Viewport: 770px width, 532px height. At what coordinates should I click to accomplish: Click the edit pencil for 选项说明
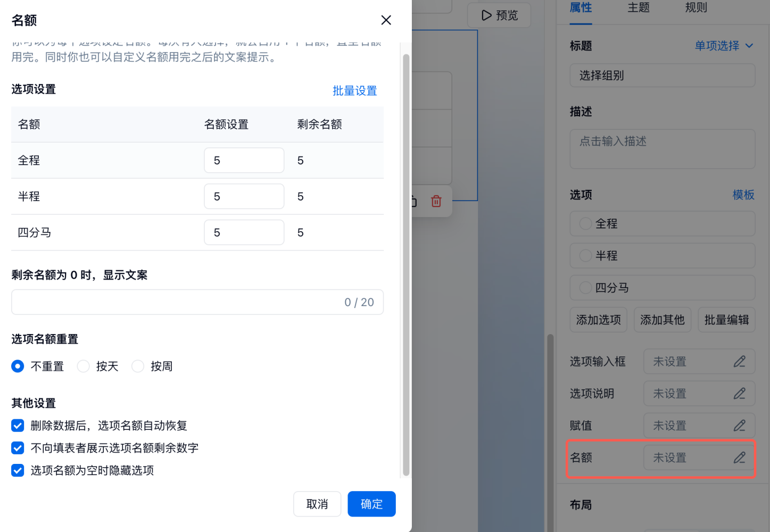(x=739, y=394)
